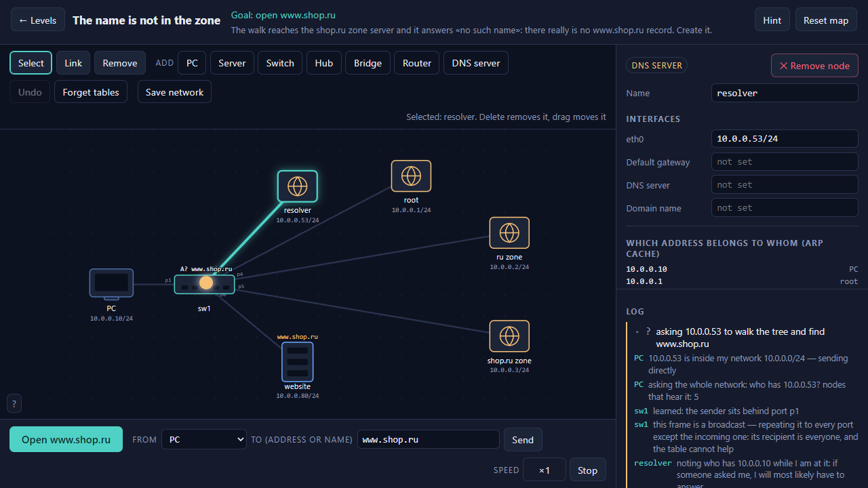Select the ru zone DNS node
868x488 pixels.
[x=509, y=233]
